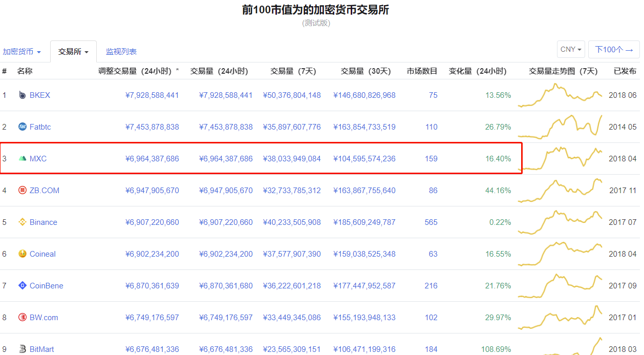Image resolution: width=644 pixels, height=355 pixels.
Task: Click BW.com launch date 2017 01
Action: tap(622, 318)
